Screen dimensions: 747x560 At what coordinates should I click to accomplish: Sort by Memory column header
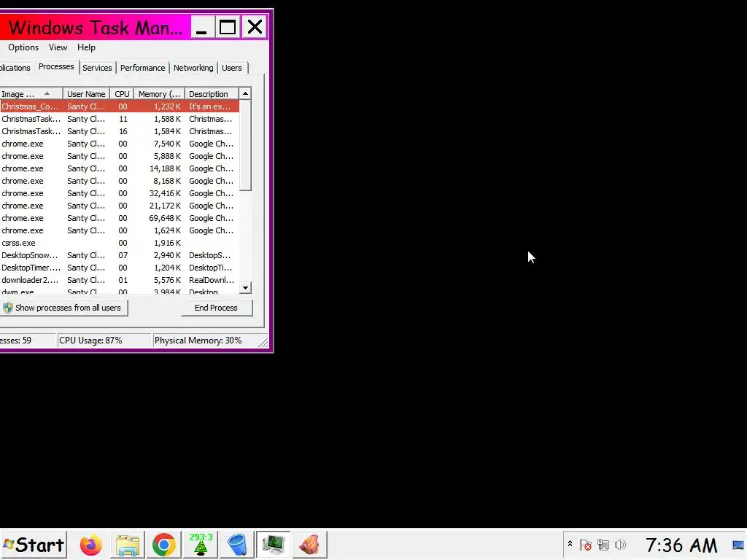[159, 94]
